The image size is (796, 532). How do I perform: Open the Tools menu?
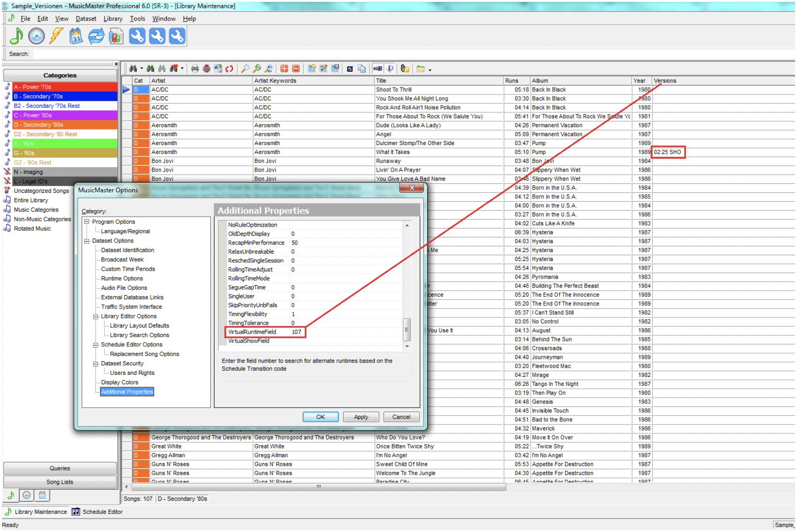pyautogui.click(x=138, y=19)
